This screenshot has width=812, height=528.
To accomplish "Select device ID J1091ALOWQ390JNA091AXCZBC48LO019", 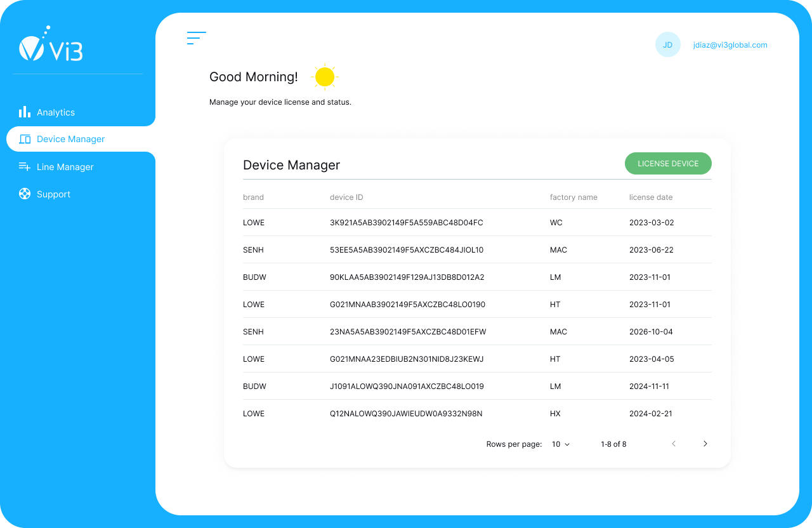I will pos(407,386).
